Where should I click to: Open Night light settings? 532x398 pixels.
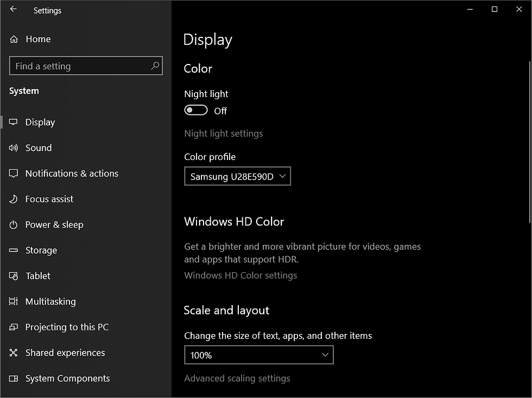pyautogui.click(x=224, y=133)
